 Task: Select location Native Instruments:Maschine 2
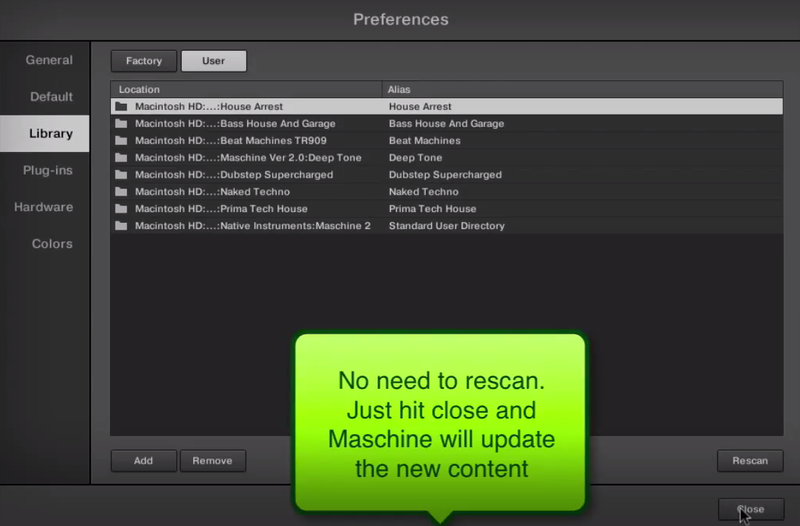[253, 226]
